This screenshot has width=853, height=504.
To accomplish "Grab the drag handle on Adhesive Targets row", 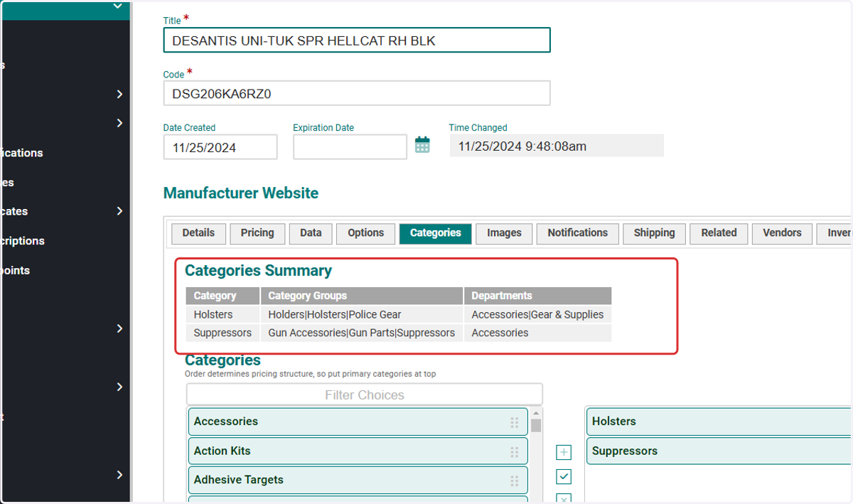I will [515, 481].
